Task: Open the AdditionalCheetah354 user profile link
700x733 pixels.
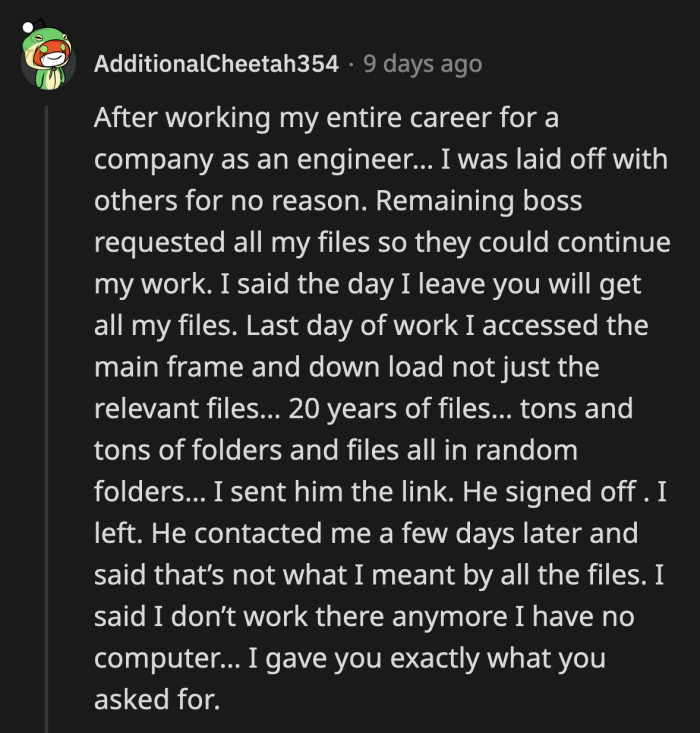Action: [215, 64]
